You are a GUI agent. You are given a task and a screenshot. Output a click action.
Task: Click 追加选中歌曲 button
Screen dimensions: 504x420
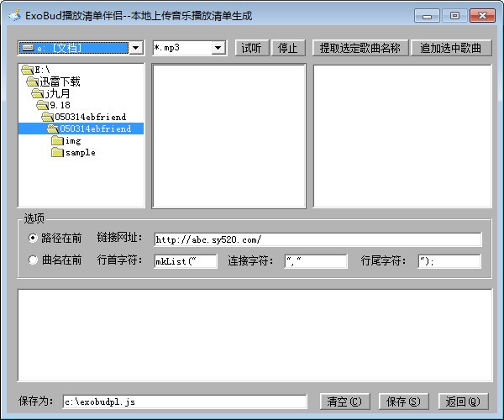[451, 48]
